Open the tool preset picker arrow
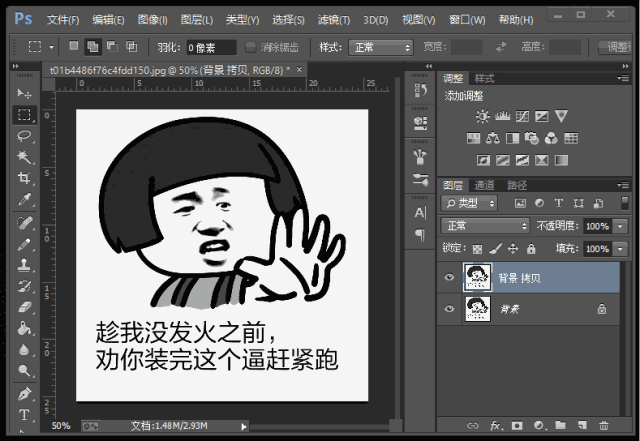640x441 pixels. pos(51,47)
